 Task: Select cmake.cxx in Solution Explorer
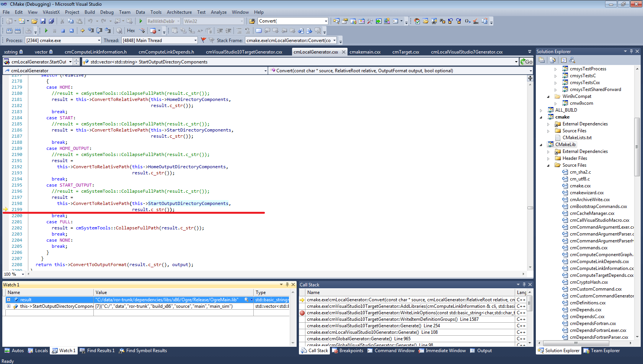(x=580, y=186)
